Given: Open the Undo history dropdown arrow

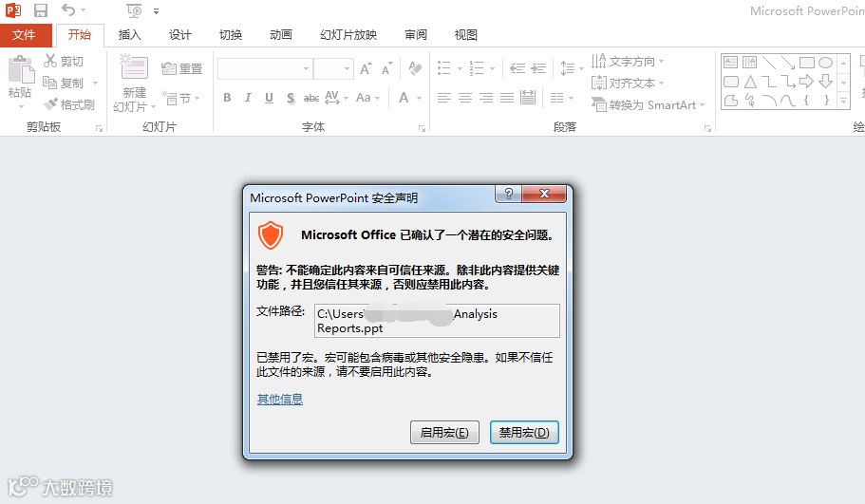Looking at the screenshot, I should click(x=84, y=10).
